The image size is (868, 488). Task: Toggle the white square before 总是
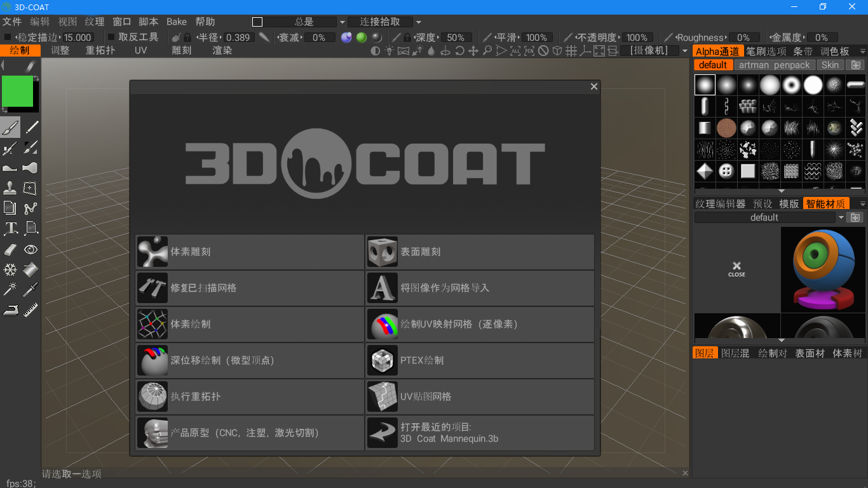[x=257, y=22]
